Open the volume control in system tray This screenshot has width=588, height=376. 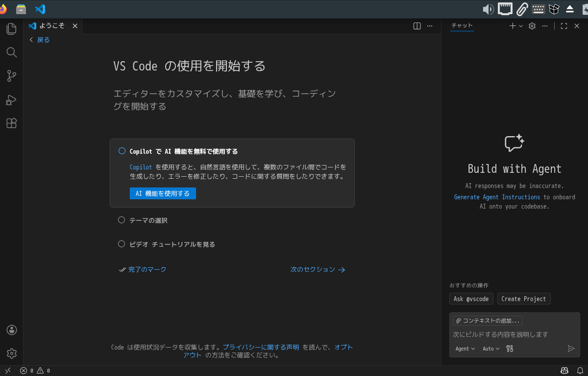pos(488,9)
